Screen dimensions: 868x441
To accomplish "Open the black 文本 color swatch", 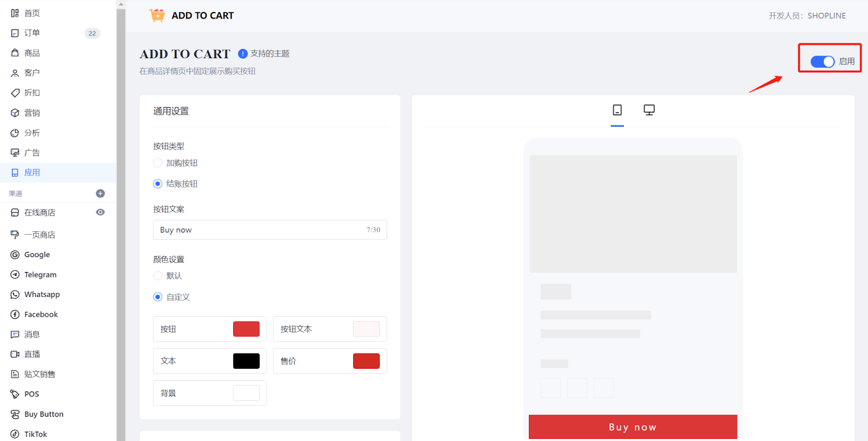I will click(246, 361).
